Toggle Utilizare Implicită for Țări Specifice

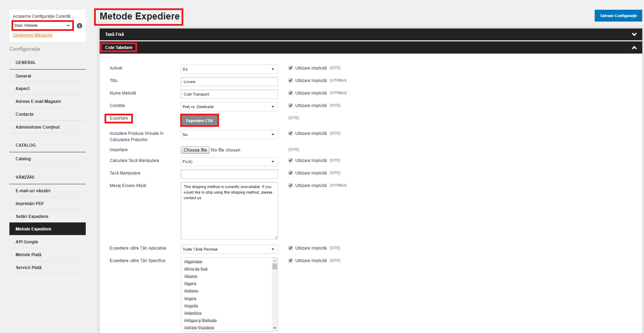click(x=291, y=260)
